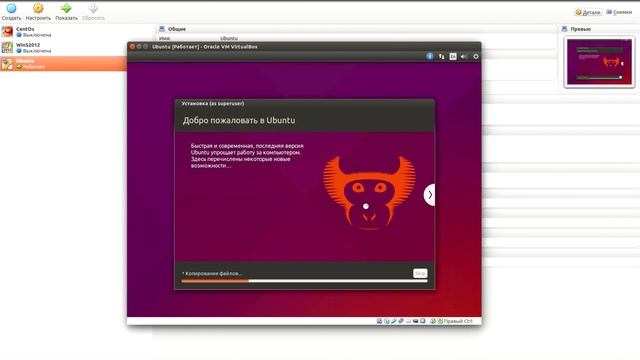The height and width of the screenshot is (360, 640).
Task: Open the Детали view button
Action: (588, 12)
